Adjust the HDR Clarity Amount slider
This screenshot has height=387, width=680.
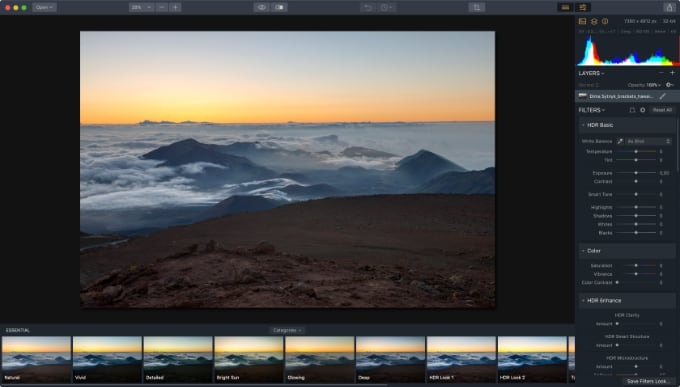pos(636,324)
